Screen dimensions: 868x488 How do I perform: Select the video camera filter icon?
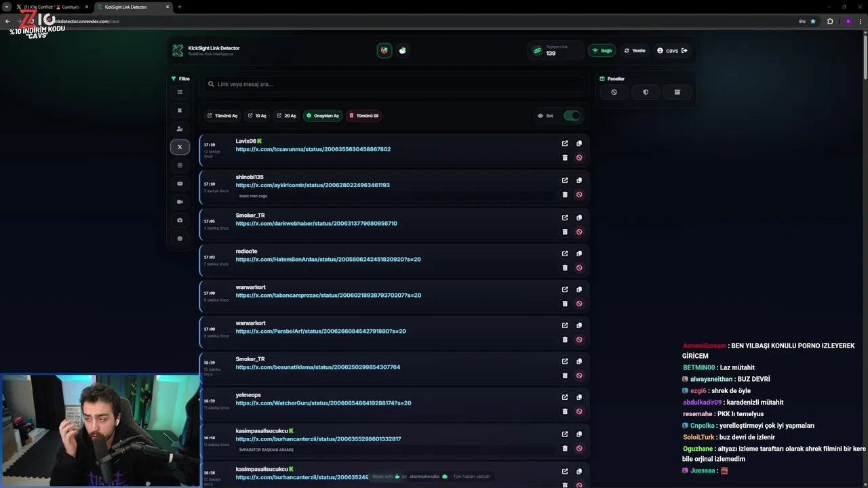click(180, 202)
